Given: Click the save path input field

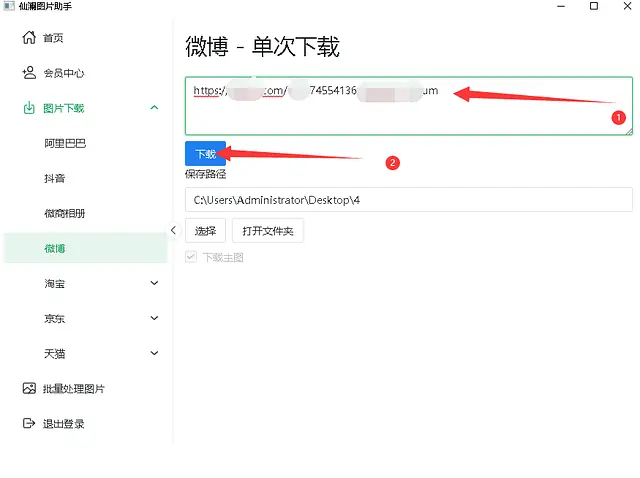Looking at the screenshot, I should (x=409, y=200).
